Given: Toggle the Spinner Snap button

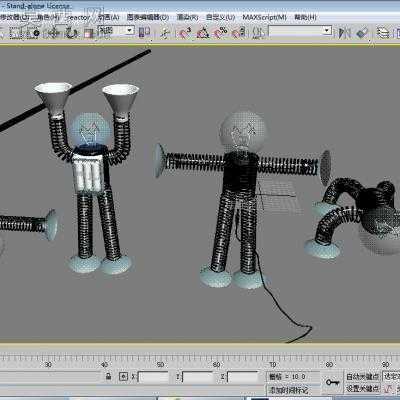Looking at the screenshot, I should [239, 32].
